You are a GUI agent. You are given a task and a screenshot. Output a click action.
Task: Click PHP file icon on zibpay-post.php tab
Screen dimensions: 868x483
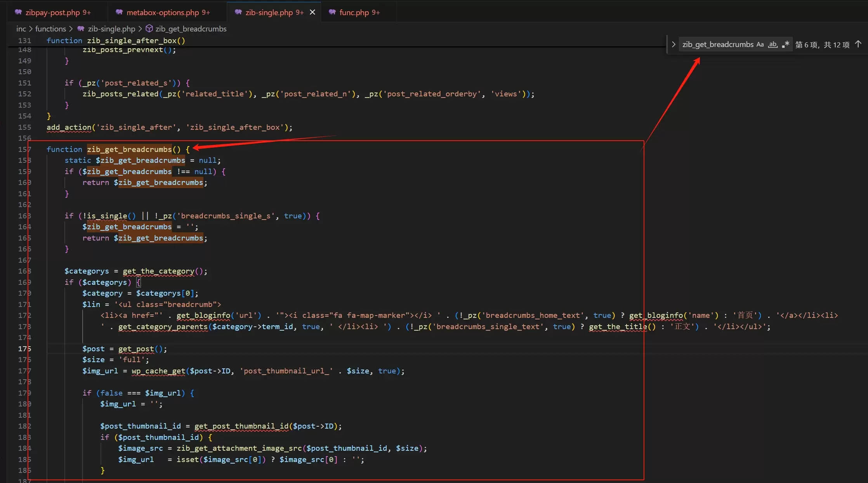[x=18, y=12]
